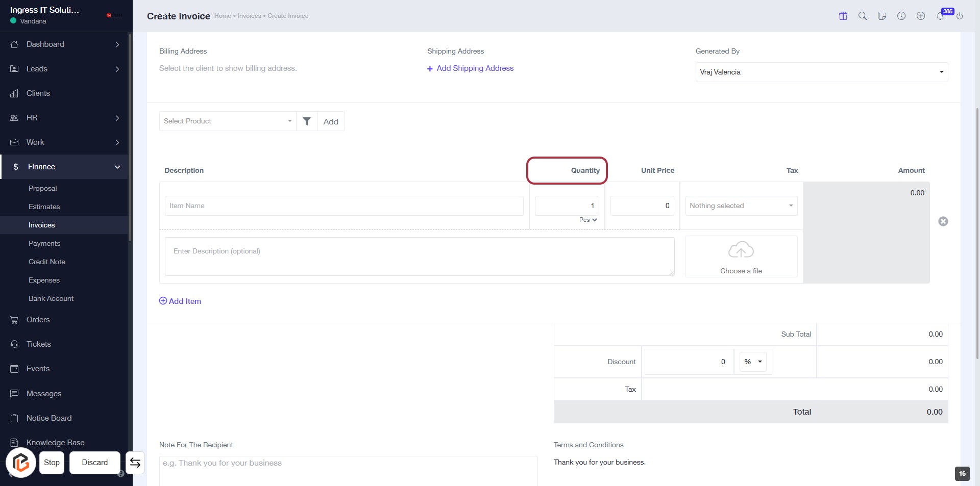The width and height of the screenshot is (980, 486).
Task: Open the sticky notes icon
Action: coord(881,16)
